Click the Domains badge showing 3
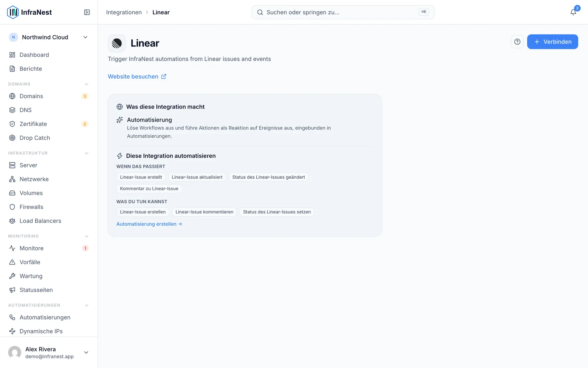588x368 pixels. tap(85, 96)
